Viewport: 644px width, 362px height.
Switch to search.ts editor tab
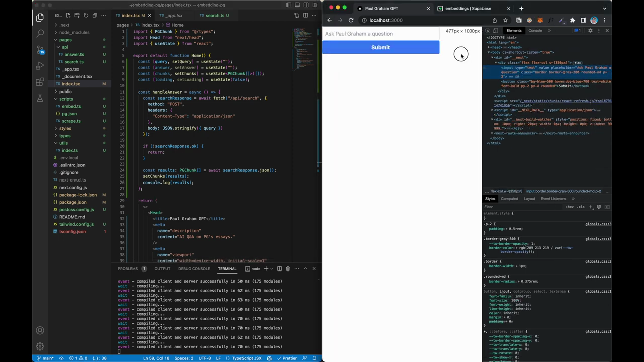[x=215, y=16]
